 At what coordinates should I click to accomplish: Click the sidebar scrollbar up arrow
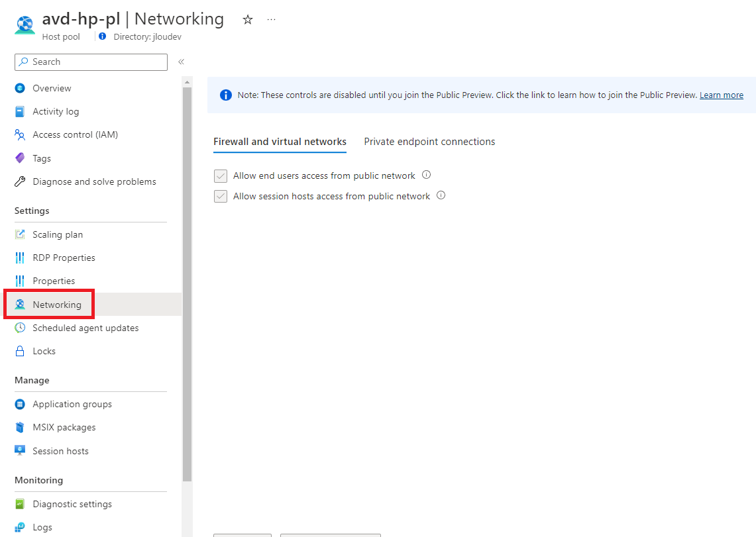click(187, 82)
